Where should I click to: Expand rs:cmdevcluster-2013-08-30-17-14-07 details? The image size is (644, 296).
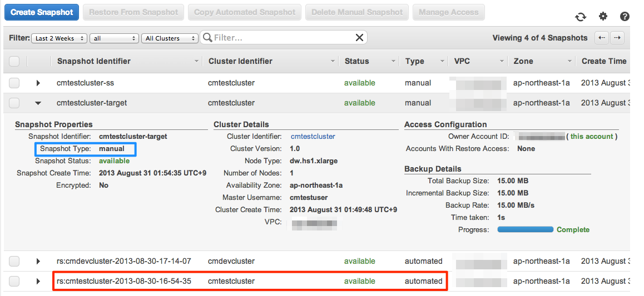point(38,261)
